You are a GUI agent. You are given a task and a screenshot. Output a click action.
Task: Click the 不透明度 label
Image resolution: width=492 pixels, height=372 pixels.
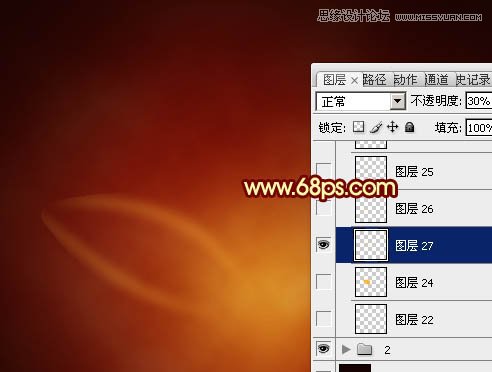[x=436, y=100]
